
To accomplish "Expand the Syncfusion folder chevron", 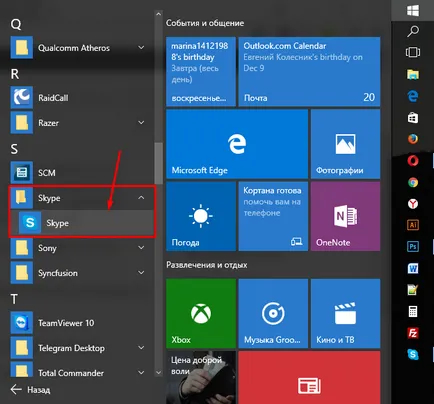I will [141, 273].
